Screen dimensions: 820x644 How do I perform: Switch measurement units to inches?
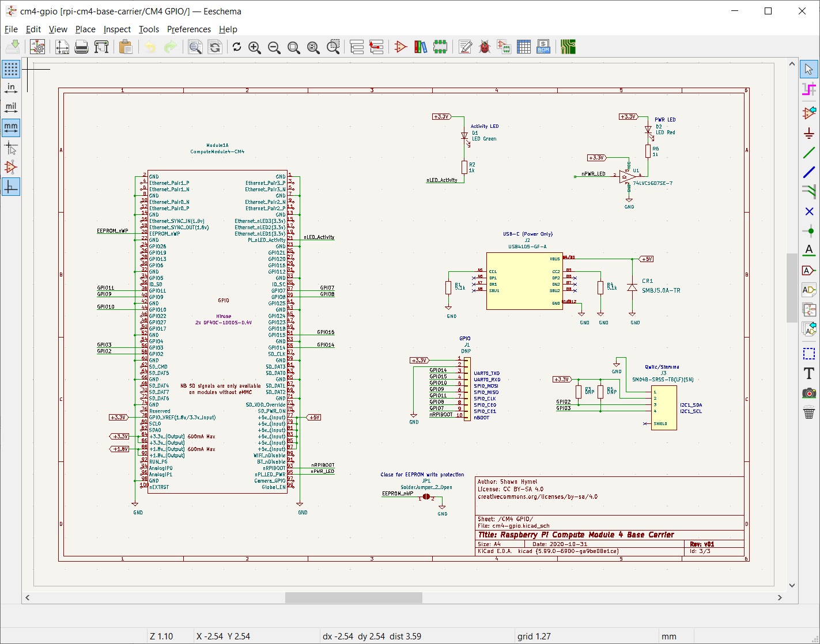(10, 88)
